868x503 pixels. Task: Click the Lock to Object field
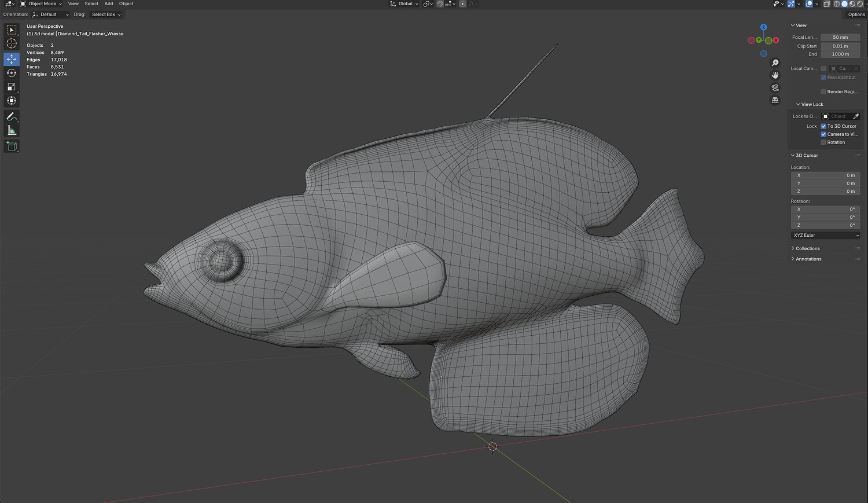(x=836, y=116)
